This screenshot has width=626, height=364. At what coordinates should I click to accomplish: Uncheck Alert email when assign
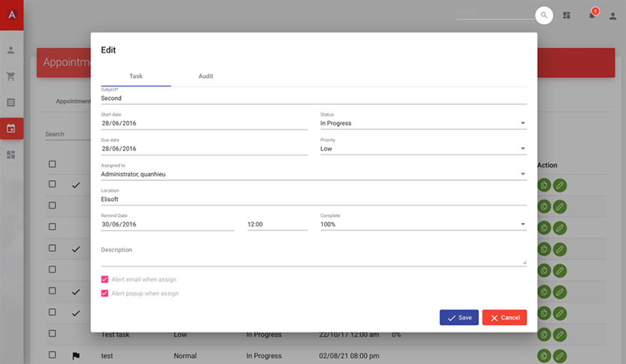[105, 279]
